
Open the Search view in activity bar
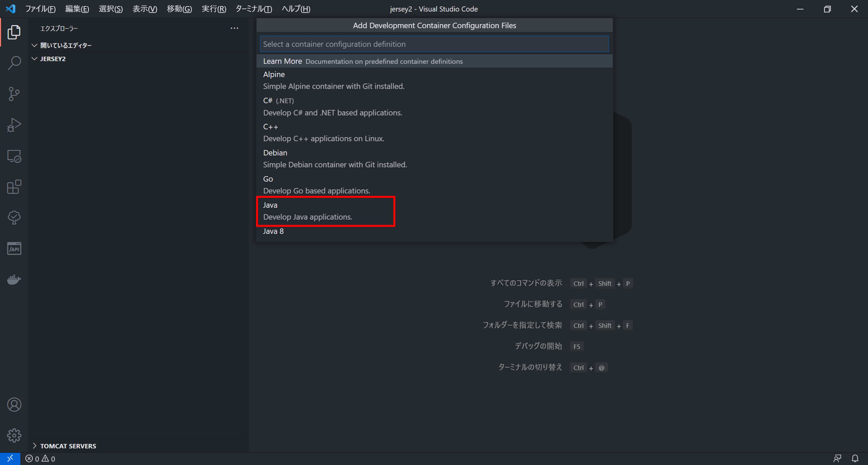tap(14, 63)
